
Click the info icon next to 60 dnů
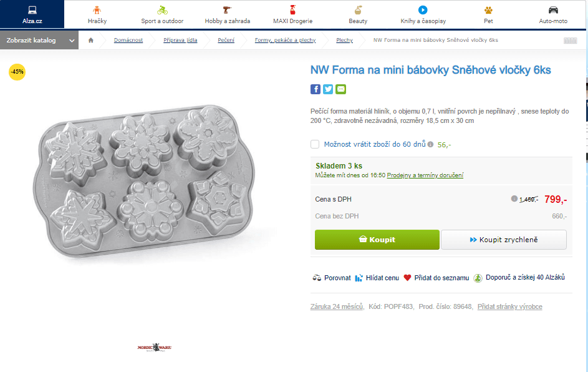(430, 144)
